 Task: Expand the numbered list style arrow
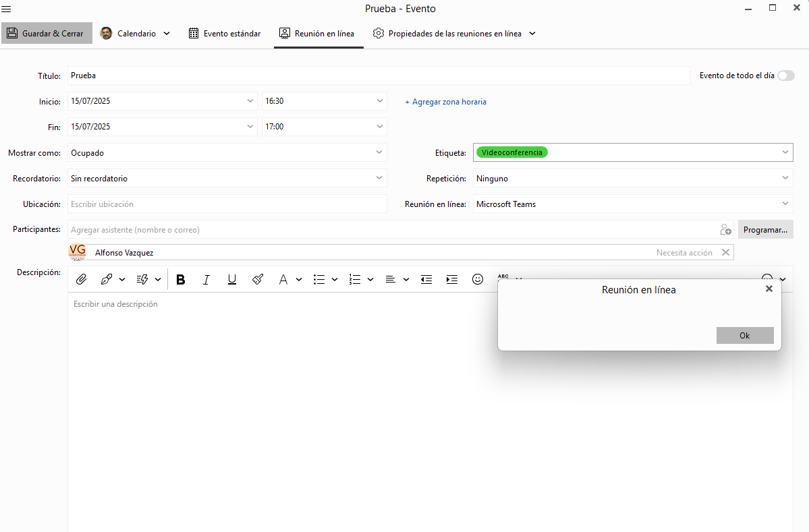[x=370, y=279]
